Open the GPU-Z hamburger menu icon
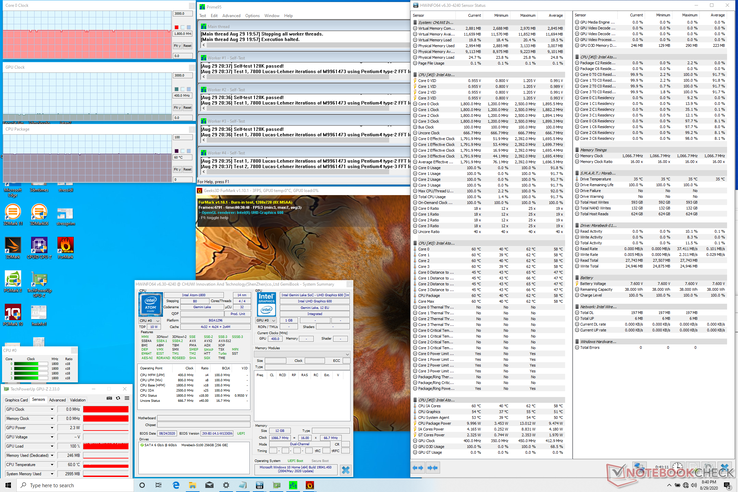 coord(127,398)
